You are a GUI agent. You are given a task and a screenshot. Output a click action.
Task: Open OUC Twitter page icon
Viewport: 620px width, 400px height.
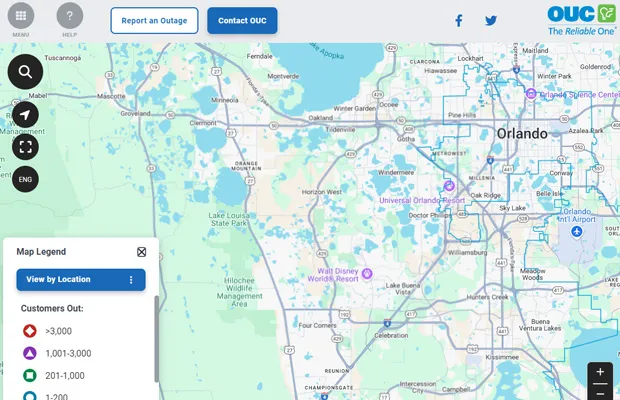[491, 20]
